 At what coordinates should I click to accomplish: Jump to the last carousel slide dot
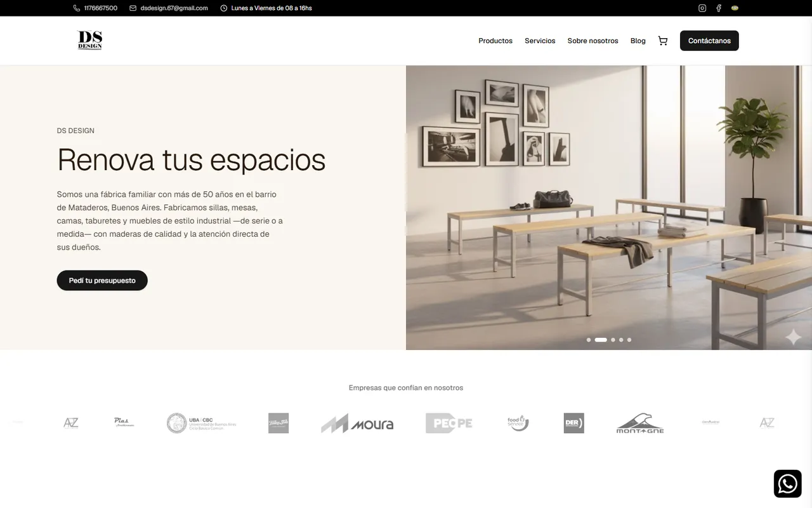(x=629, y=340)
